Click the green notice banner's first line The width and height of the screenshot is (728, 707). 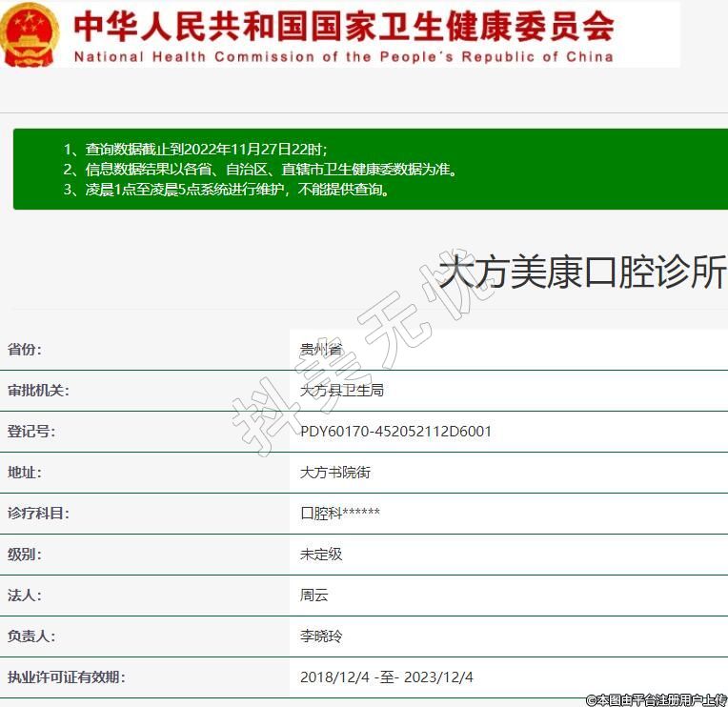click(195, 150)
